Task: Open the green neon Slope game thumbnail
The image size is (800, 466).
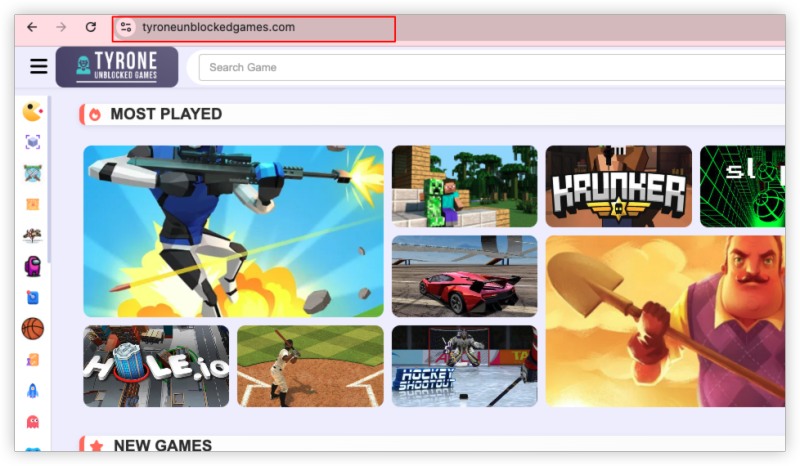Action: click(742, 186)
